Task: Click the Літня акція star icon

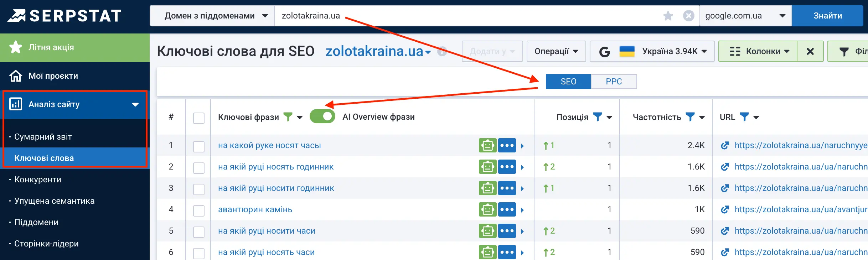Action: coord(16,47)
